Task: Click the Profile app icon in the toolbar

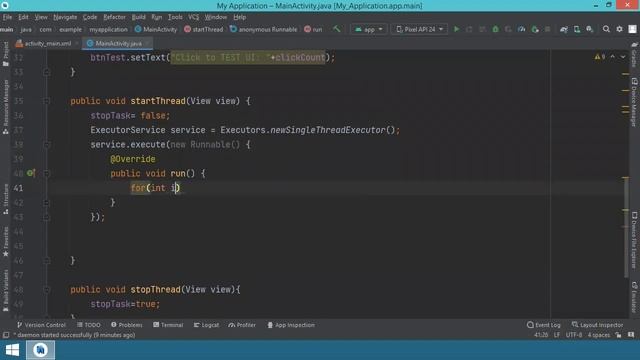Action: (x=521, y=29)
